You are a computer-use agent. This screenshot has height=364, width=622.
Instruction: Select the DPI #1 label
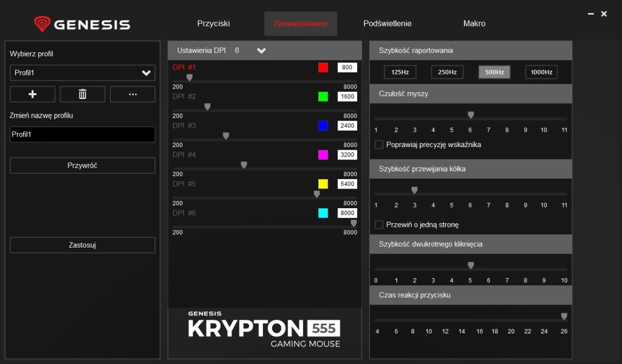[184, 67]
